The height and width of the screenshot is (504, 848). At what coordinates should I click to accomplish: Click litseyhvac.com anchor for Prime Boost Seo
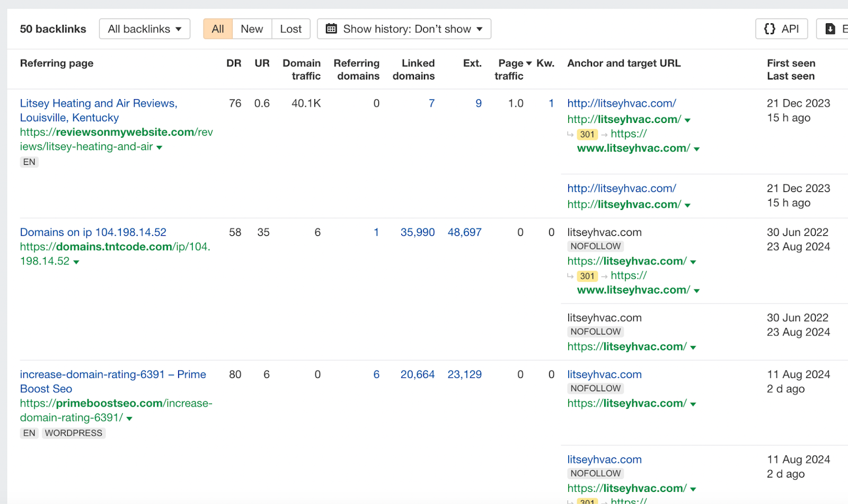(604, 374)
